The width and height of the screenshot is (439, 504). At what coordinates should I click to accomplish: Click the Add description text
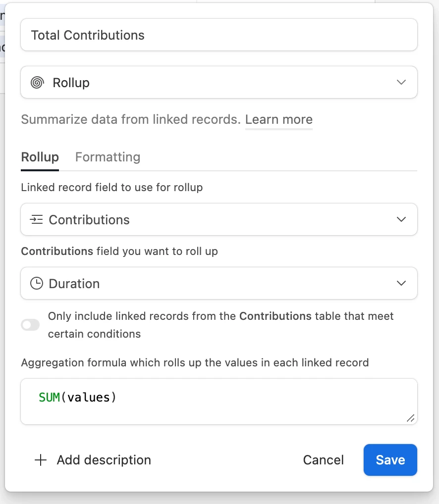[104, 460]
